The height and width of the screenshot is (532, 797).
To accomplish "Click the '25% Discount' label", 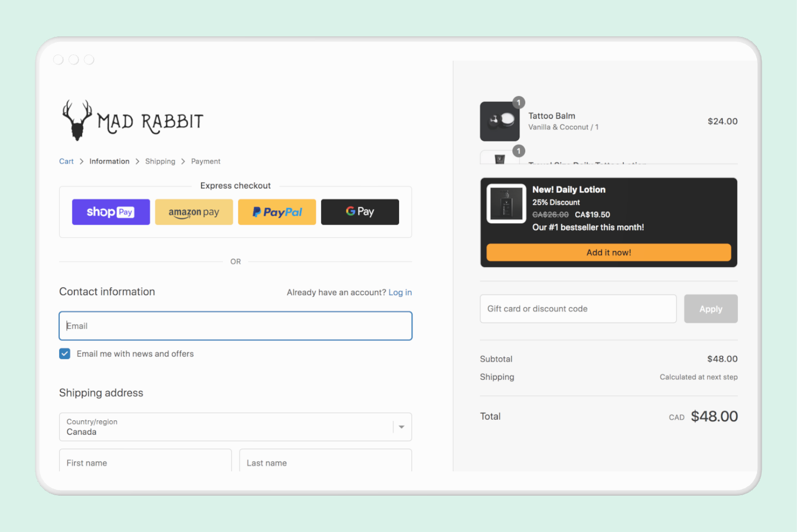I will (556, 202).
